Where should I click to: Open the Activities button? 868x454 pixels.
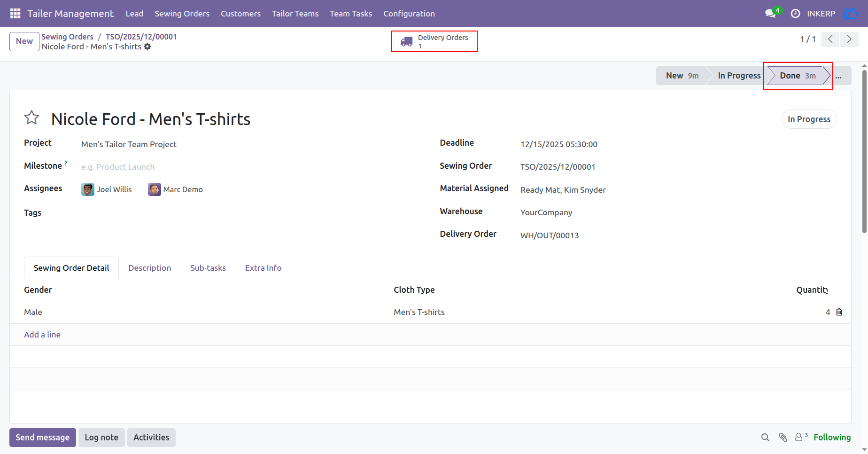(x=151, y=438)
